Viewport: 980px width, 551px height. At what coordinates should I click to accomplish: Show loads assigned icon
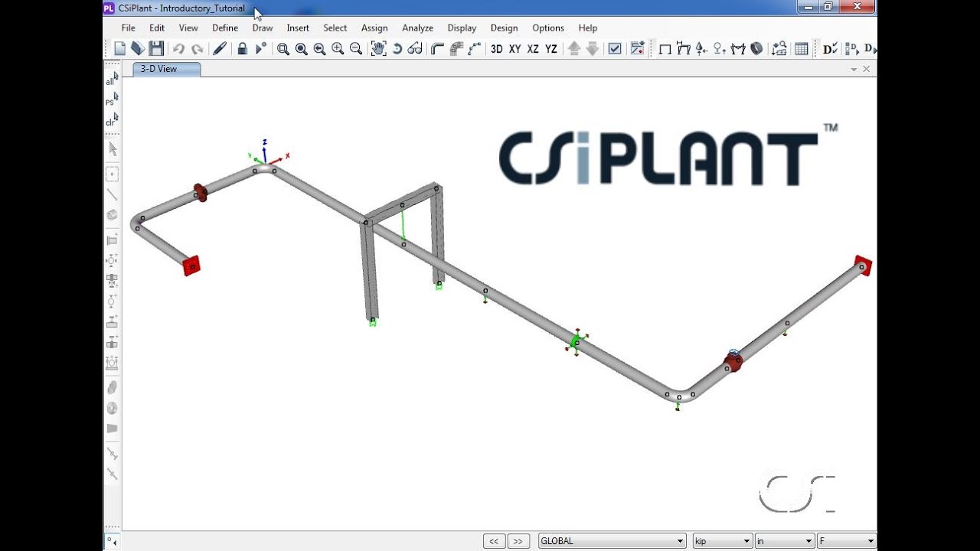[702, 49]
